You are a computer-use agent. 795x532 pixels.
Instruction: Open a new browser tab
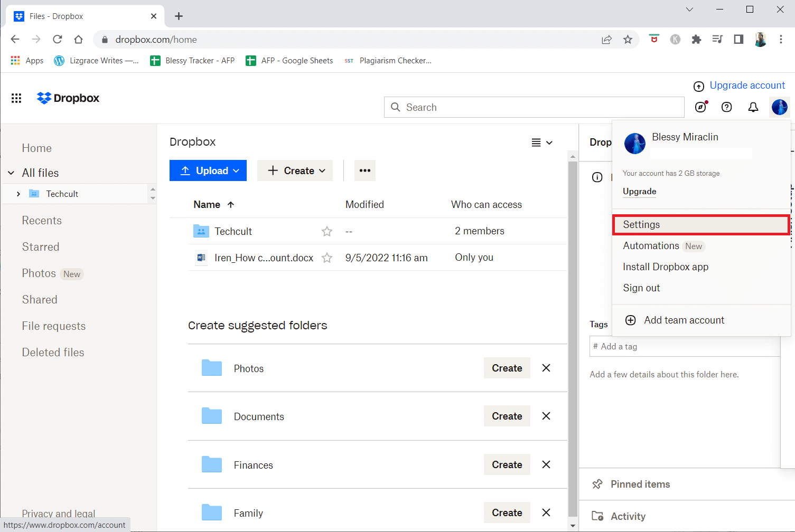(179, 16)
